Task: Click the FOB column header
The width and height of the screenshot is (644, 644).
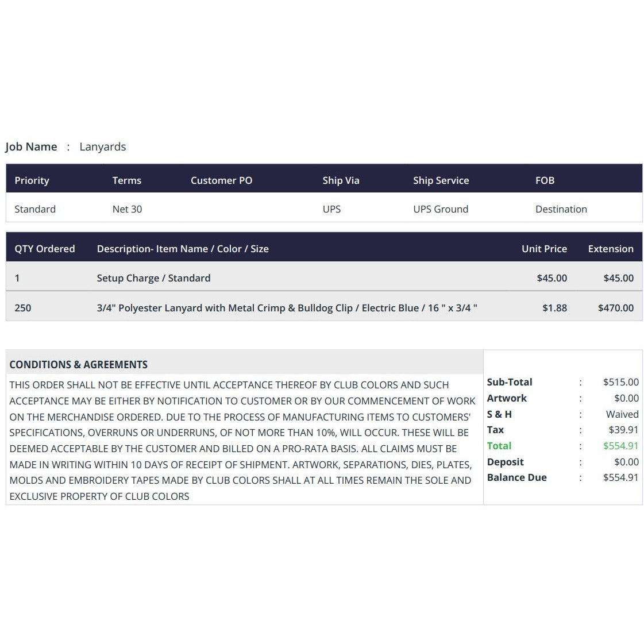Action: click(x=545, y=180)
